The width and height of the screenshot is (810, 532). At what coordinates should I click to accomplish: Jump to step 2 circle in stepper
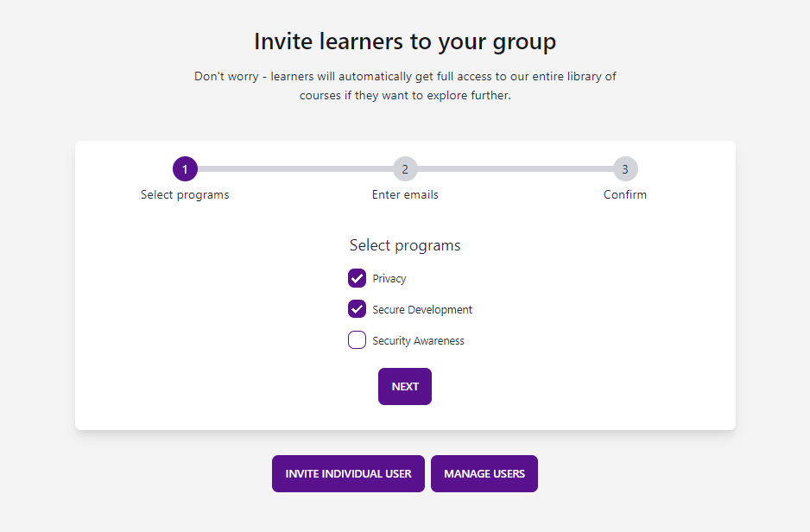(x=405, y=169)
